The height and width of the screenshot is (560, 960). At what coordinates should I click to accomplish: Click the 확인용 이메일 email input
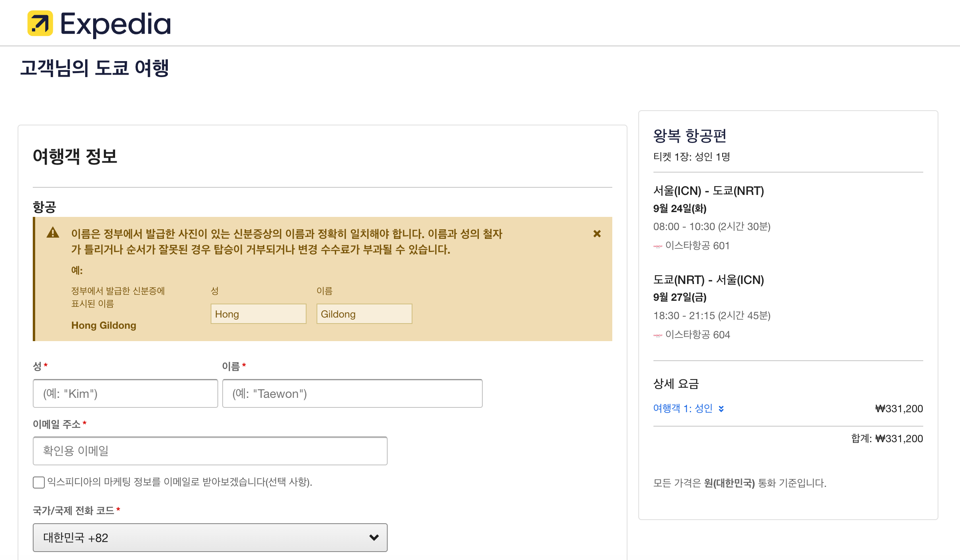pos(210,451)
